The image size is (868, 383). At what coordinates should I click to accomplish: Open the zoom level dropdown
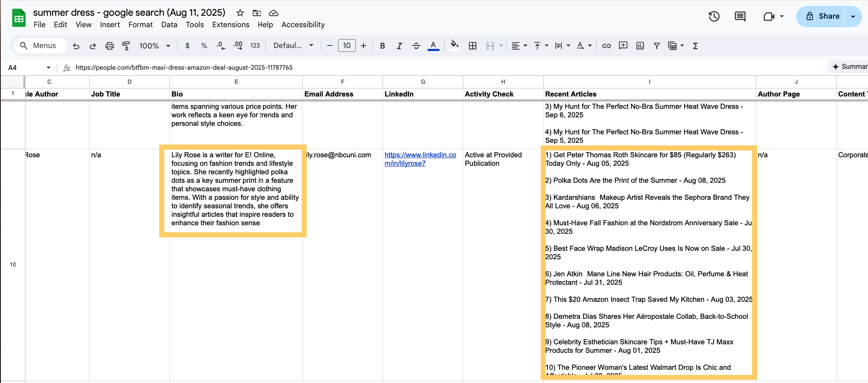[x=155, y=45]
